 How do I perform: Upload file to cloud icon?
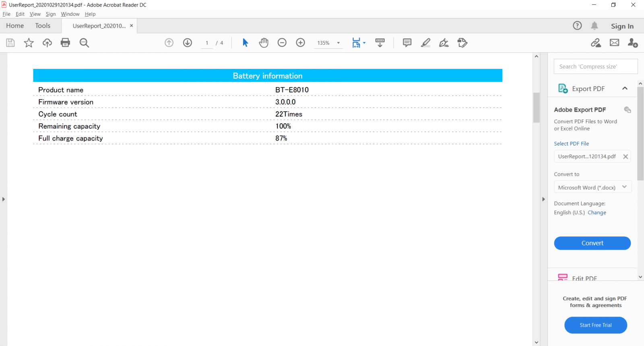pyautogui.click(x=47, y=43)
